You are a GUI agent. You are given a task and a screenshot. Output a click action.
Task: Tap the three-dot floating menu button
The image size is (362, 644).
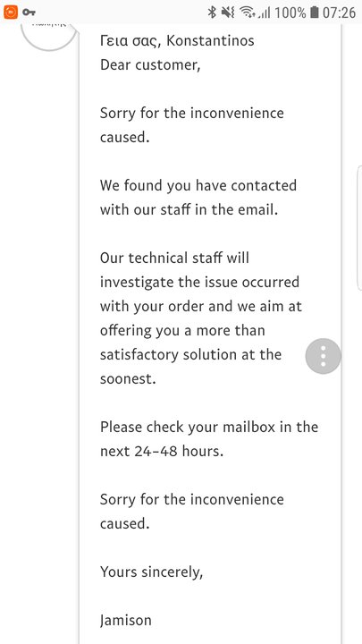coord(323,356)
